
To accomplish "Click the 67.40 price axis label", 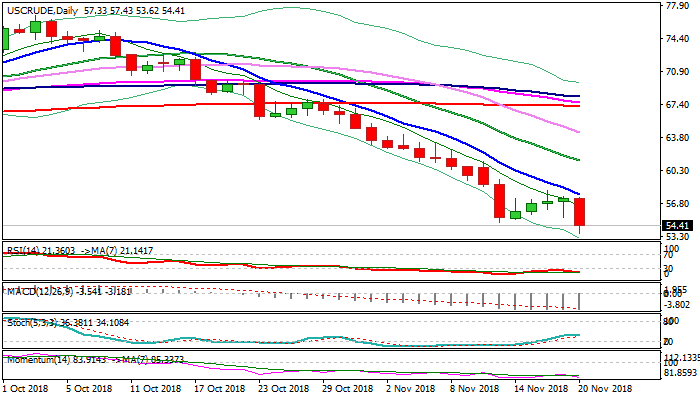I will pos(679,105).
